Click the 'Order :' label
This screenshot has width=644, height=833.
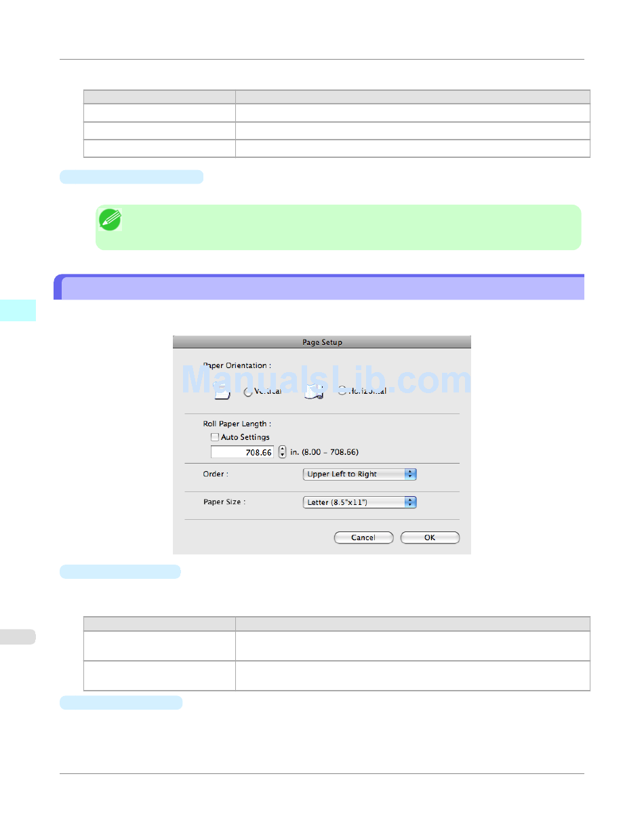coord(216,474)
